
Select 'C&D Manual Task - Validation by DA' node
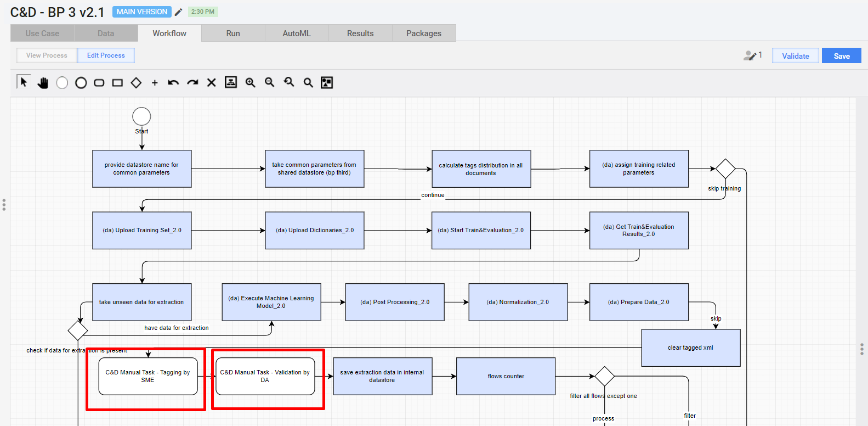point(265,376)
